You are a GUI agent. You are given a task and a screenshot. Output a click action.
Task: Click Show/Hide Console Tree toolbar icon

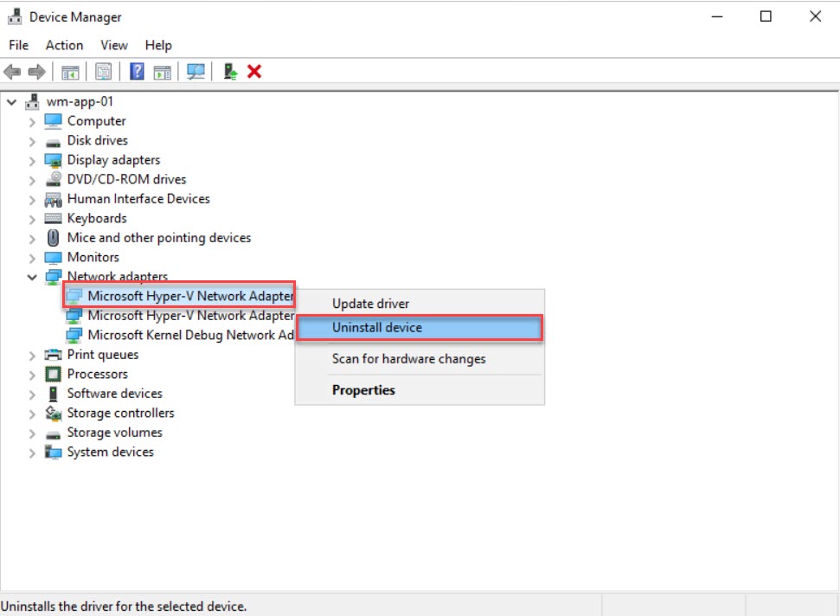tap(70, 72)
